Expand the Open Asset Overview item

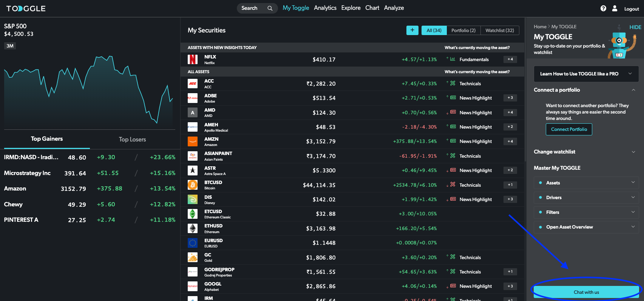coord(586,227)
